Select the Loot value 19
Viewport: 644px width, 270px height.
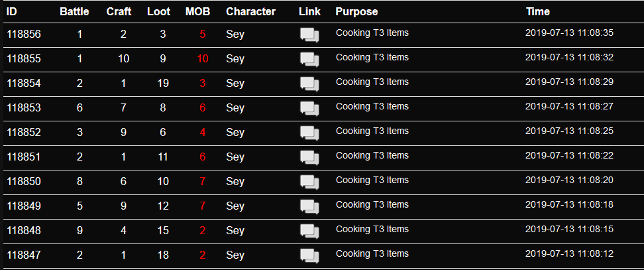click(x=163, y=84)
